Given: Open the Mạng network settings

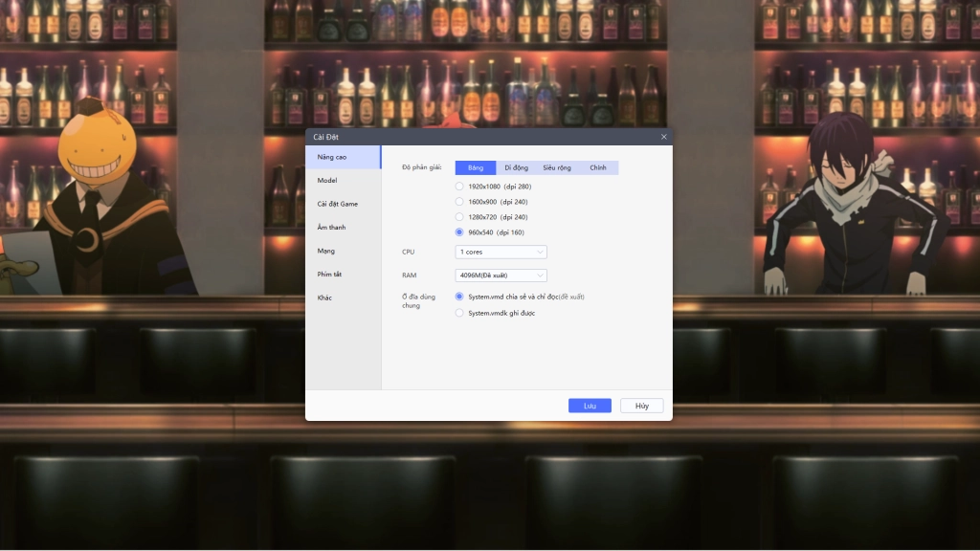Looking at the screenshot, I should (x=326, y=251).
